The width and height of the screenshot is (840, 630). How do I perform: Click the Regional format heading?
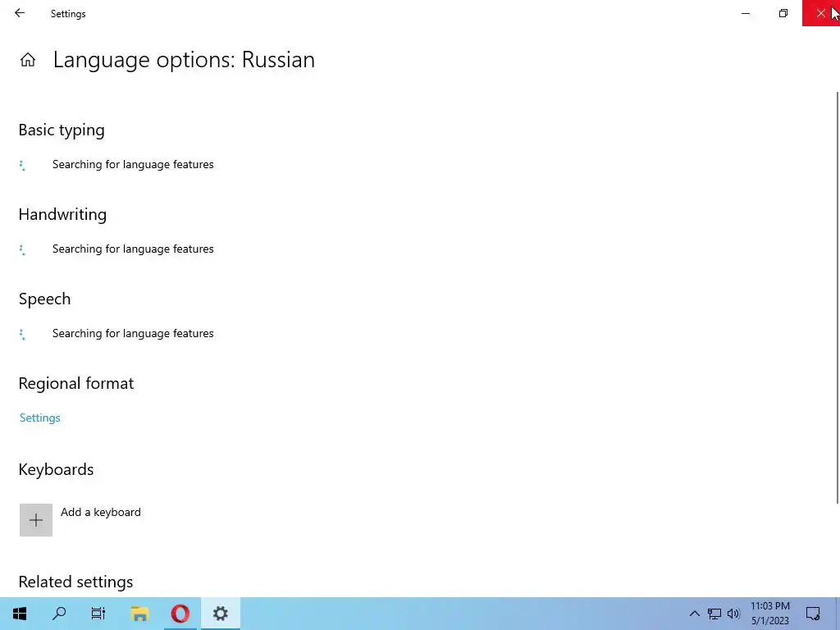[x=76, y=384]
